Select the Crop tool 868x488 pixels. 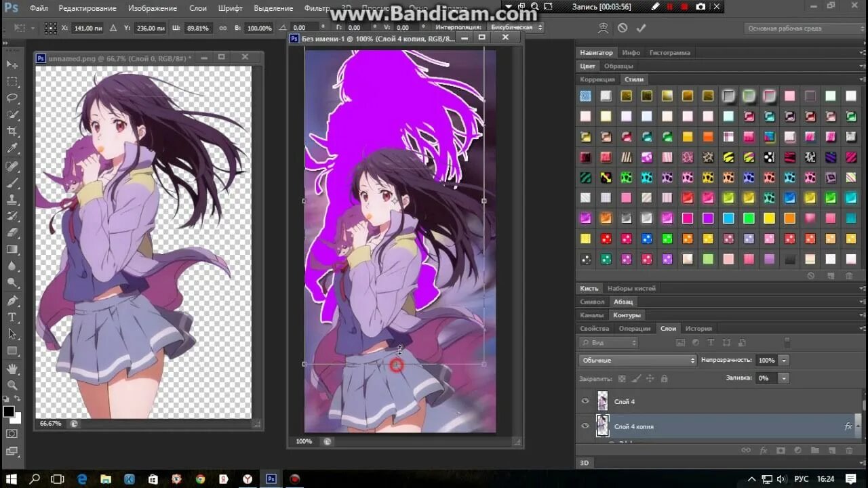12,131
